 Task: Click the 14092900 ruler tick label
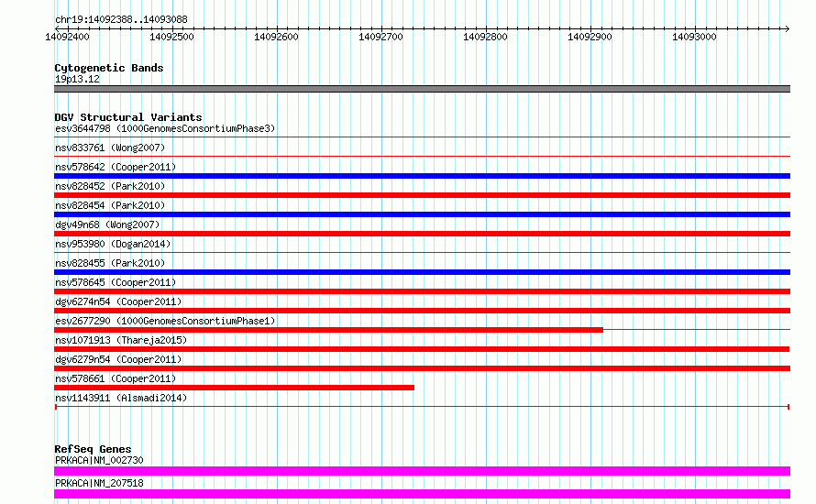[x=590, y=37]
